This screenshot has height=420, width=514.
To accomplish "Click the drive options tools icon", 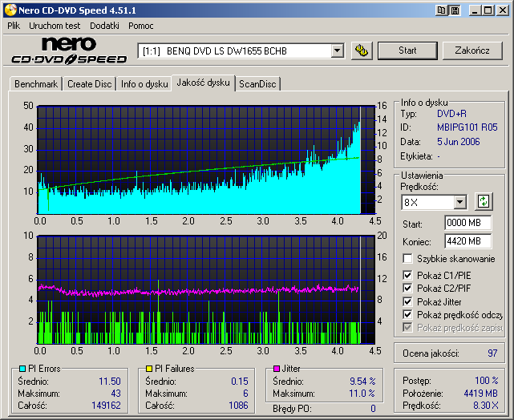I will click(x=362, y=50).
